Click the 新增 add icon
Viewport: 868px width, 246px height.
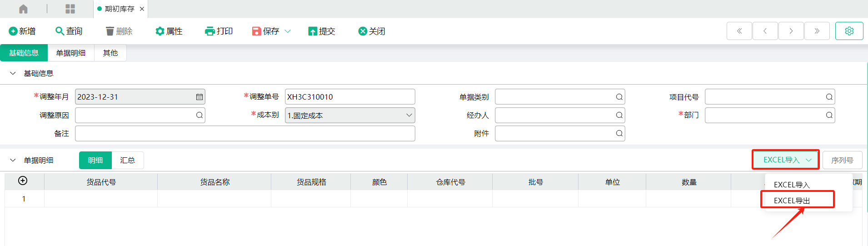[13, 31]
